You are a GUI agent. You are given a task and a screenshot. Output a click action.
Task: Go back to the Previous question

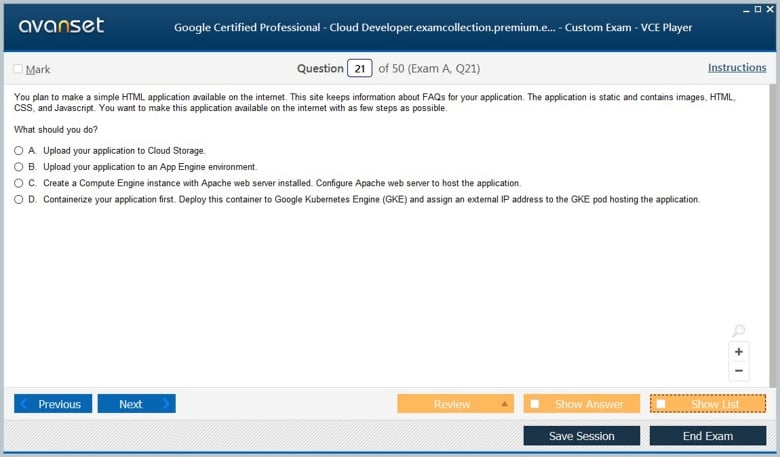(x=53, y=404)
